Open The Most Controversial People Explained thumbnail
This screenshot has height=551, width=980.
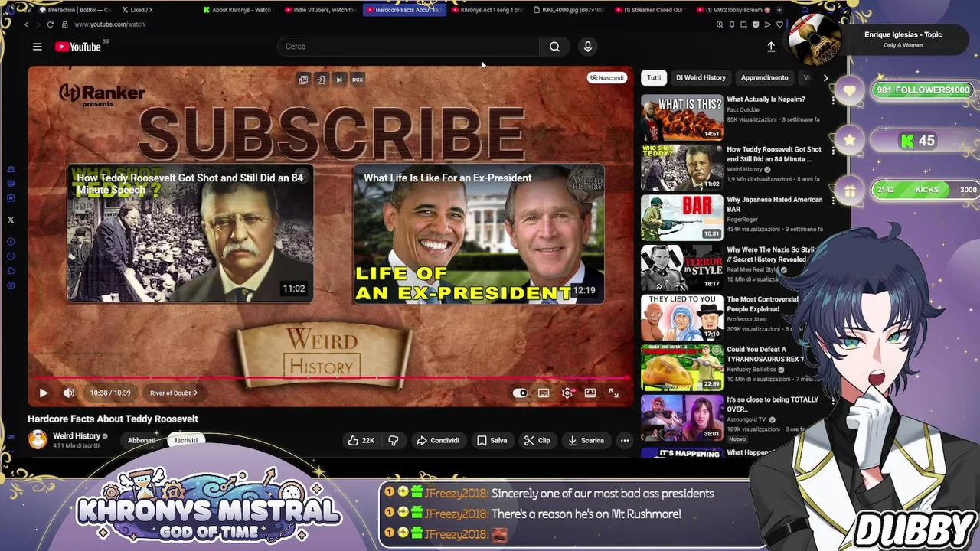click(681, 318)
